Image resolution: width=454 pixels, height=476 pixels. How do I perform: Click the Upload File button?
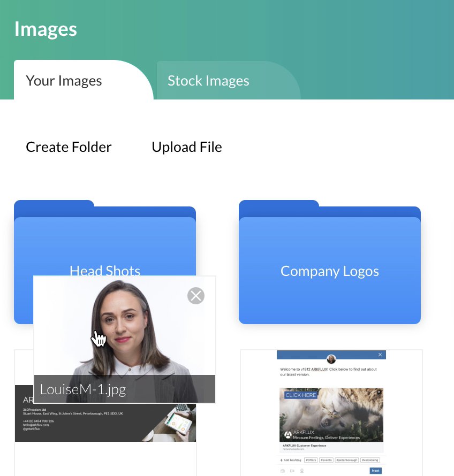pos(187,147)
